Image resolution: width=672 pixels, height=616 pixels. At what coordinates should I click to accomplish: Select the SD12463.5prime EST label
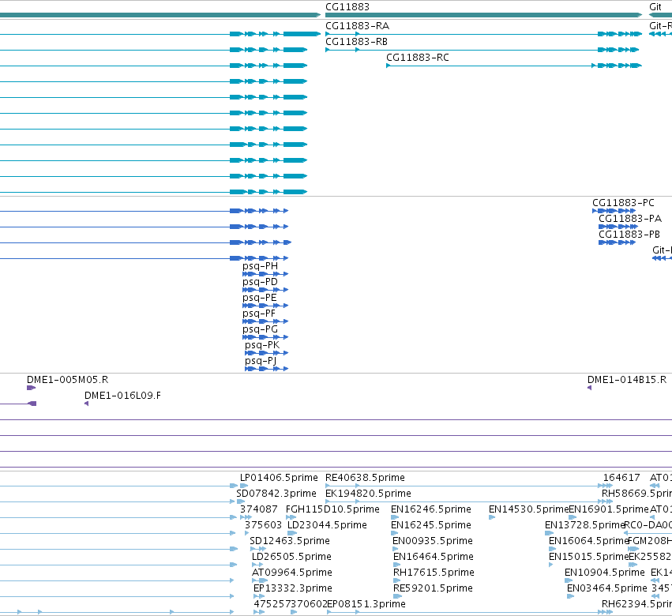pyautogui.click(x=290, y=542)
